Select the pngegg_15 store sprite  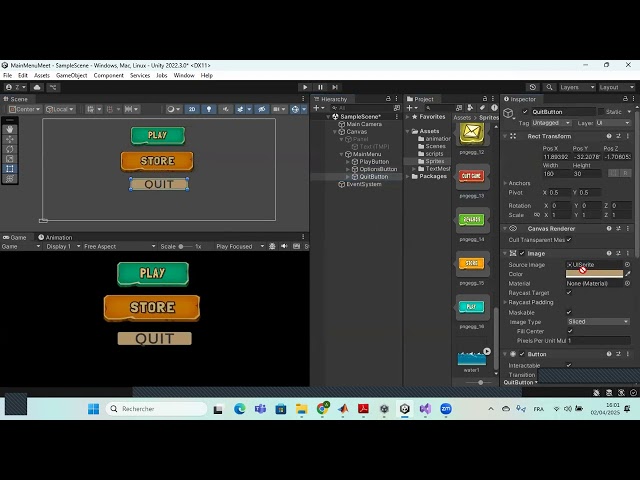472,264
